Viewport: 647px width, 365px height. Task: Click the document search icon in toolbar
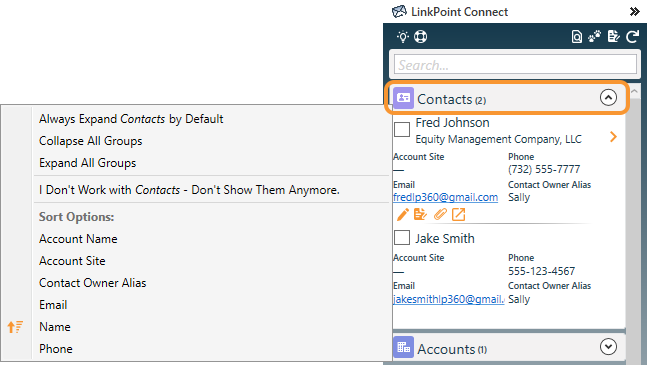point(576,37)
